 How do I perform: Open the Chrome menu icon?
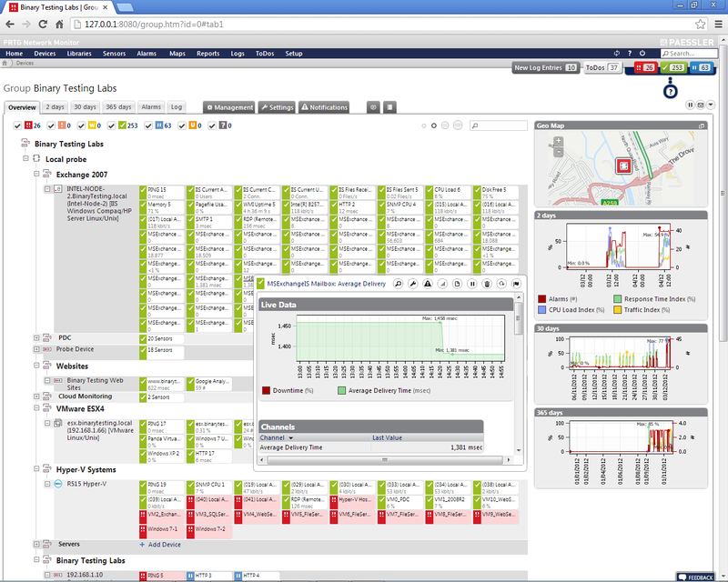click(x=718, y=25)
